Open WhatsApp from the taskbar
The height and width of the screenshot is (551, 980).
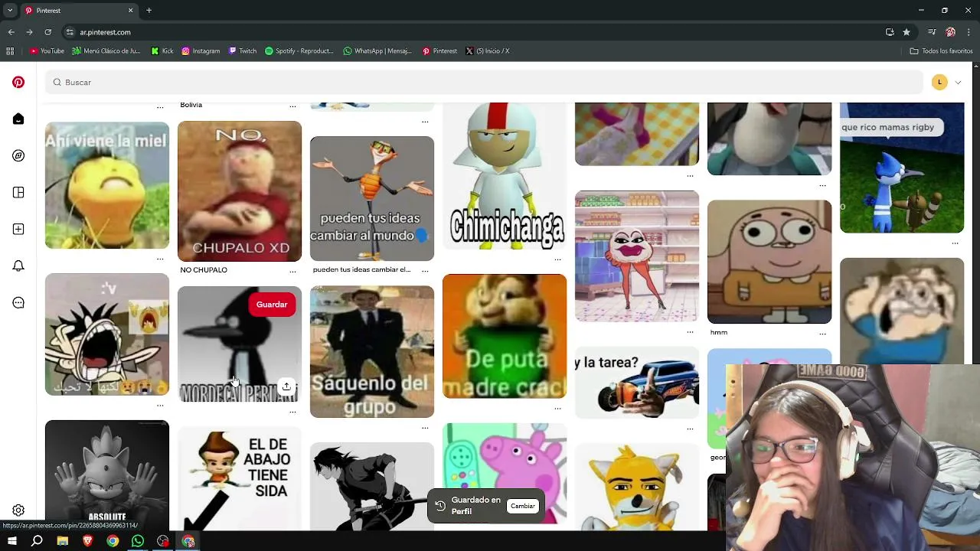pyautogui.click(x=138, y=541)
